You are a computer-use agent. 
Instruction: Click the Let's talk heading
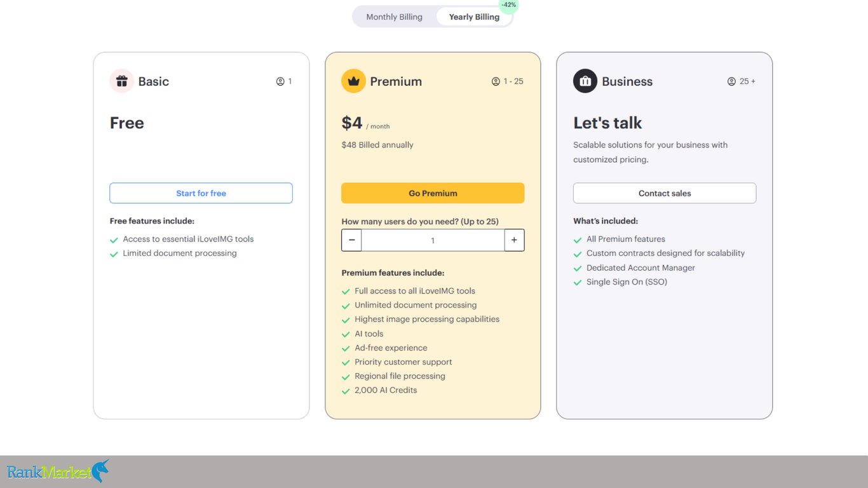(607, 123)
